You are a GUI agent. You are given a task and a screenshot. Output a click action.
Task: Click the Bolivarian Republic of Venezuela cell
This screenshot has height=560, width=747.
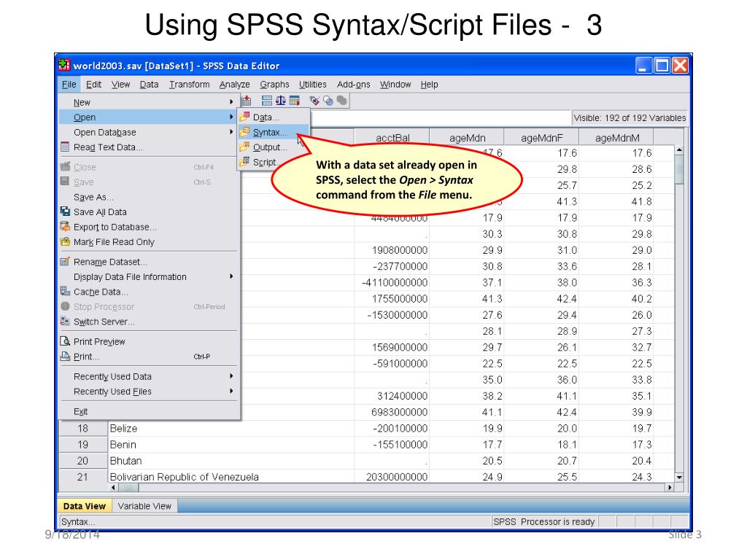231,477
